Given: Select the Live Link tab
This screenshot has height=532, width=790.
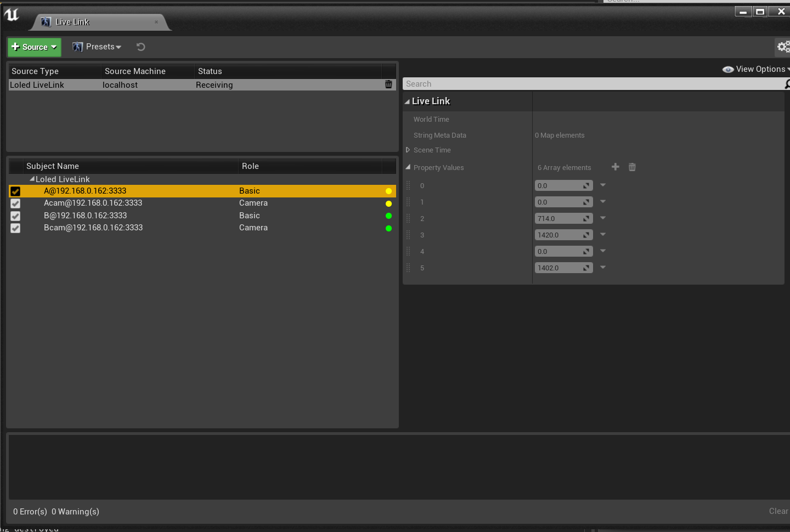Looking at the screenshot, I should click(x=72, y=22).
